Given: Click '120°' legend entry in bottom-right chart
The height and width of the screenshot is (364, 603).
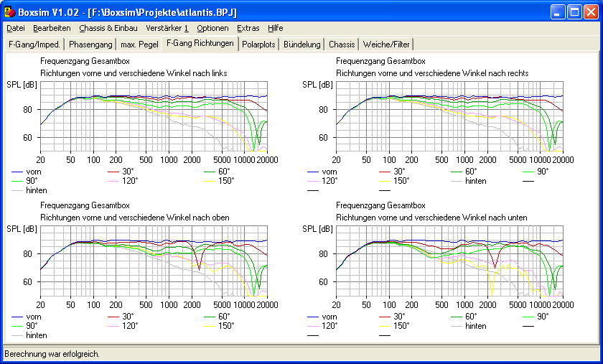Looking at the screenshot, I should click(322, 325).
